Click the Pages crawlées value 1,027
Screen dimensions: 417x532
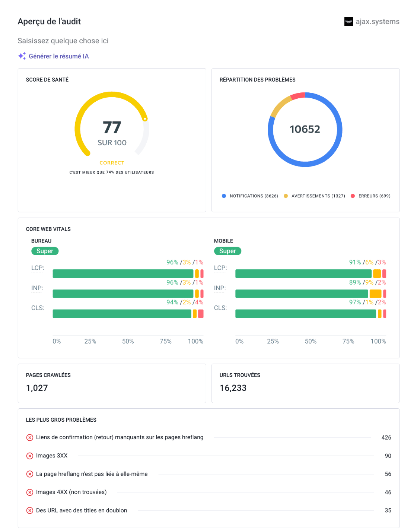pyautogui.click(x=37, y=388)
